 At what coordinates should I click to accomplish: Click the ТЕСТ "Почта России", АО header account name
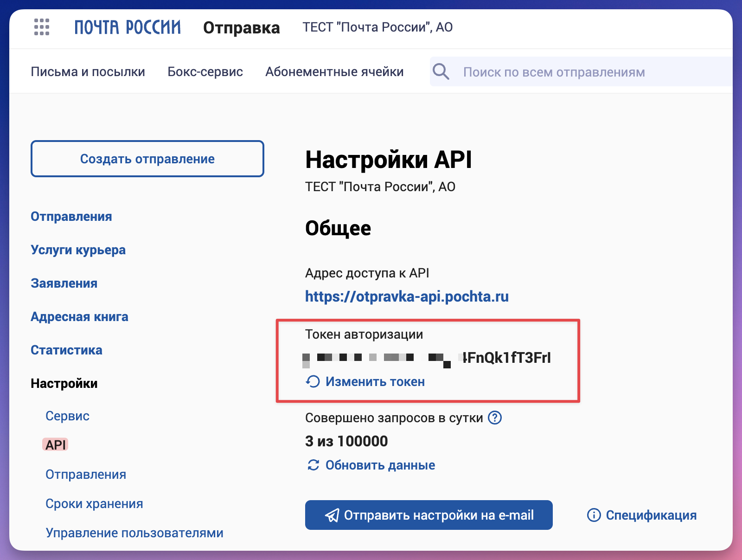coord(377,27)
